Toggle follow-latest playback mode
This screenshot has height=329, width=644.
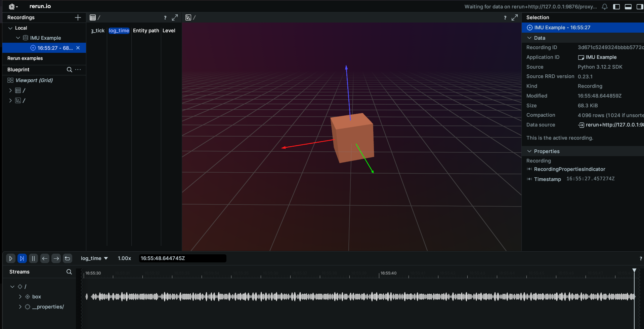pyautogui.click(x=22, y=258)
